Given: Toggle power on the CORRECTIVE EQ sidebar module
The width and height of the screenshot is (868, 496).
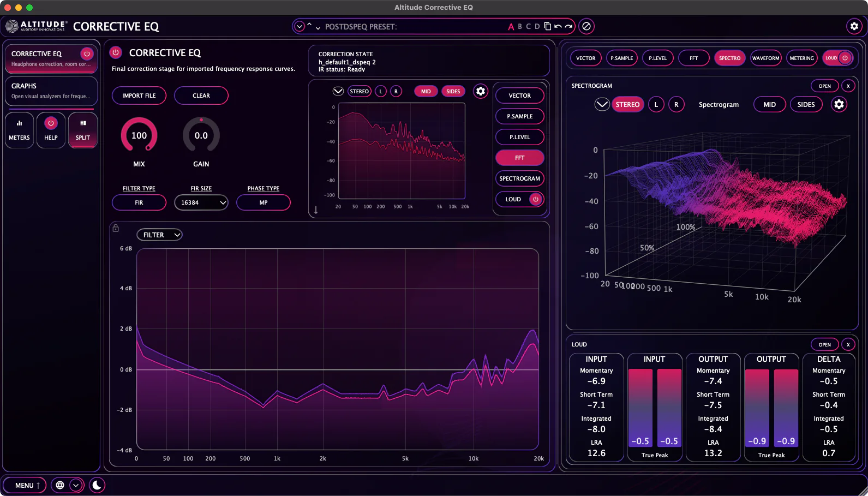Looking at the screenshot, I should 87,53.
